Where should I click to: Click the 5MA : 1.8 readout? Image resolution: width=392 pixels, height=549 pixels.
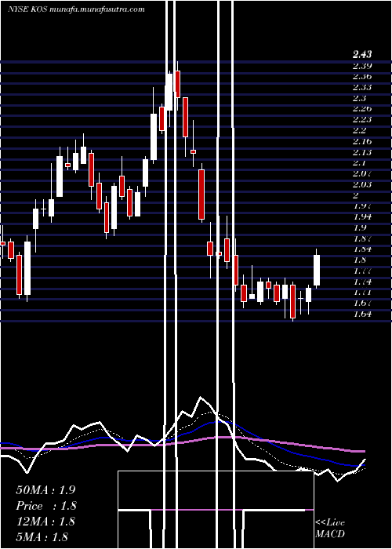tap(42, 536)
